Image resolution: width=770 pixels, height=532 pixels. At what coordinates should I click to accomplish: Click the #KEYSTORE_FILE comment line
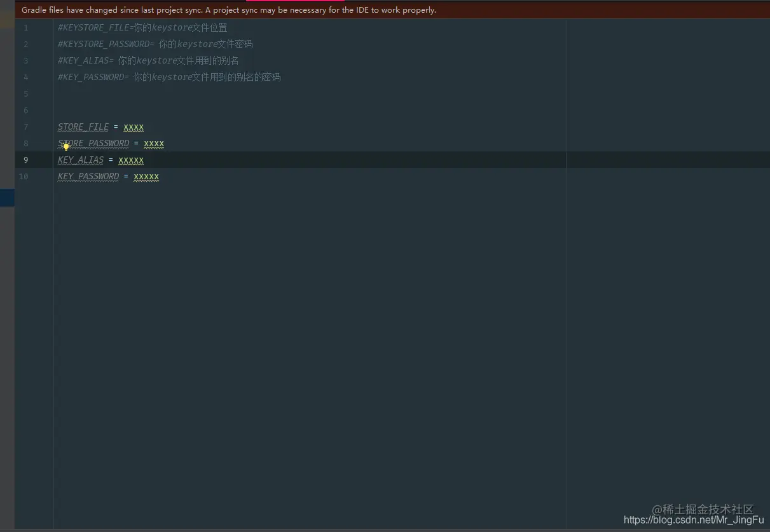point(142,28)
